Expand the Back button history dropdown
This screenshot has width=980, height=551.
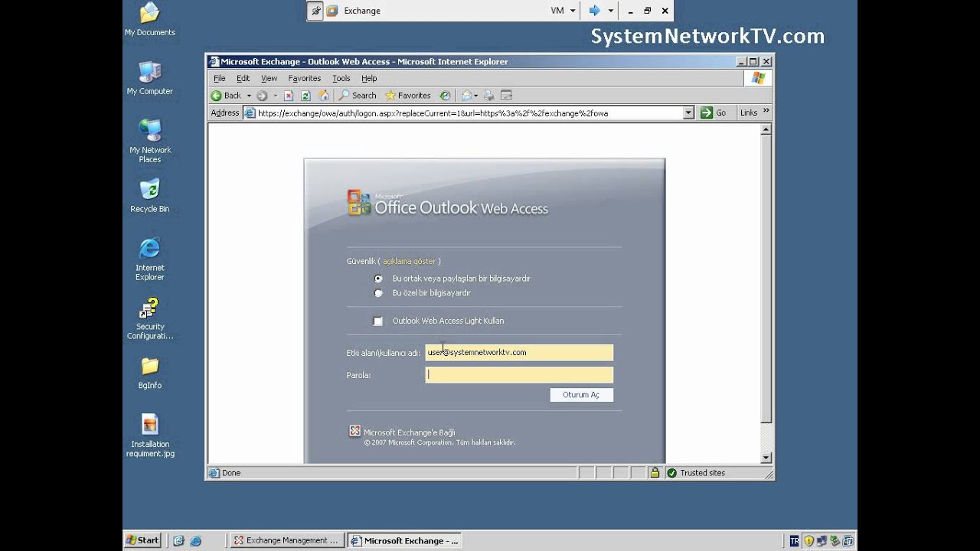(x=249, y=96)
